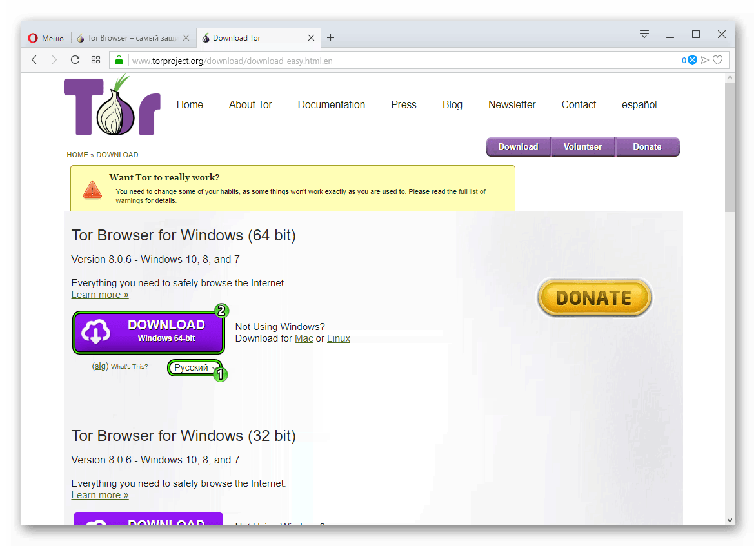Click the Not Using Windows? text
This screenshot has width=756, height=546.
click(280, 327)
